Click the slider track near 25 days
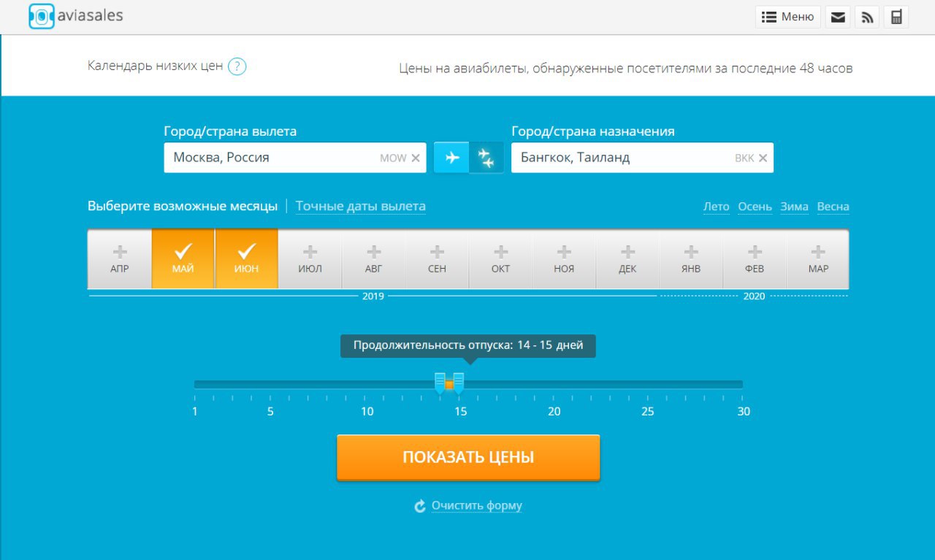The height and width of the screenshot is (560, 935). tap(648, 385)
